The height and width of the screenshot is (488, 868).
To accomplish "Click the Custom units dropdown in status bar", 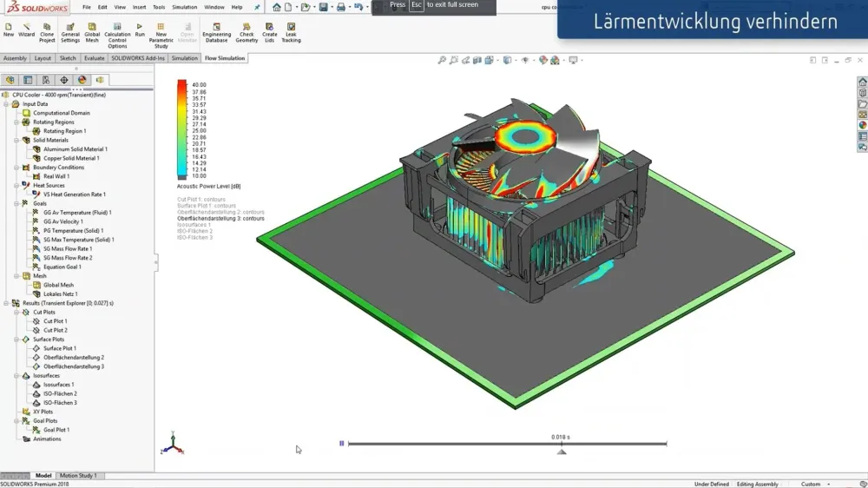I will tap(815, 485).
